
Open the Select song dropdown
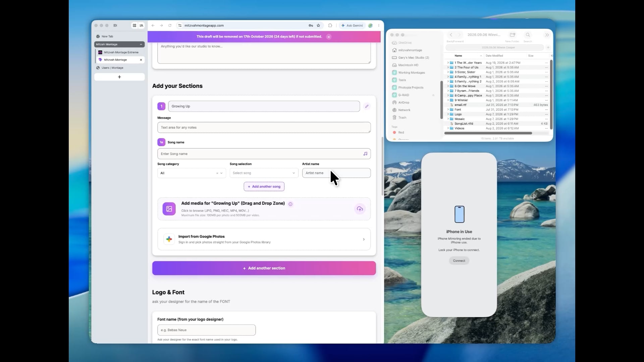coord(264,173)
